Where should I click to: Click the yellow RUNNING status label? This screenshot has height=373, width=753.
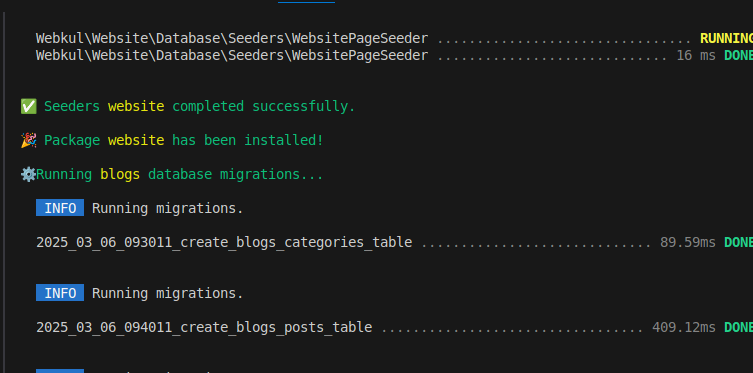(x=726, y=38)
